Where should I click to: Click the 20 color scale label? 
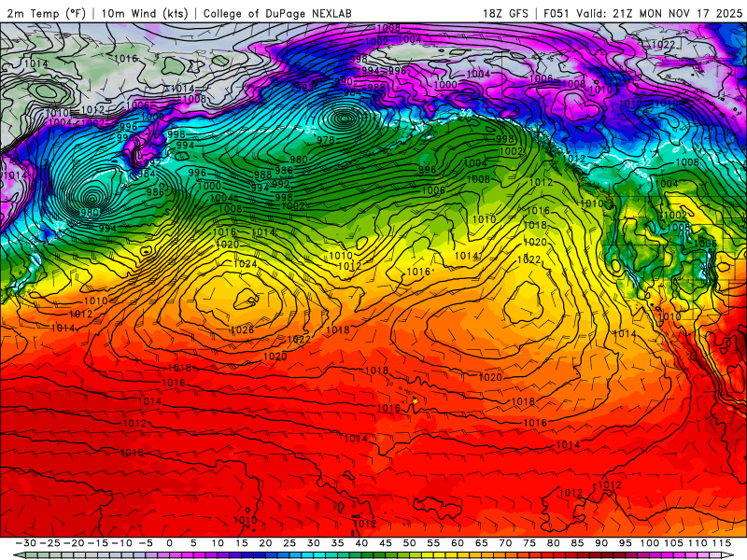point(265,543)
